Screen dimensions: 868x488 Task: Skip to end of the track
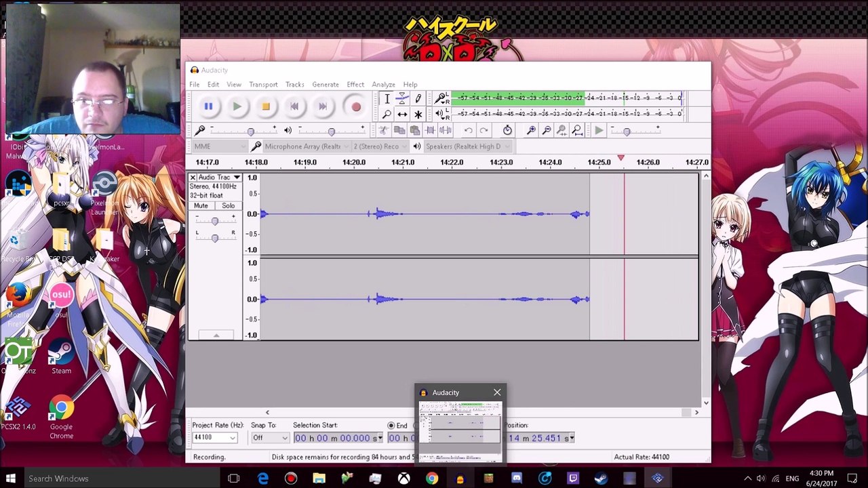(323, 106)
